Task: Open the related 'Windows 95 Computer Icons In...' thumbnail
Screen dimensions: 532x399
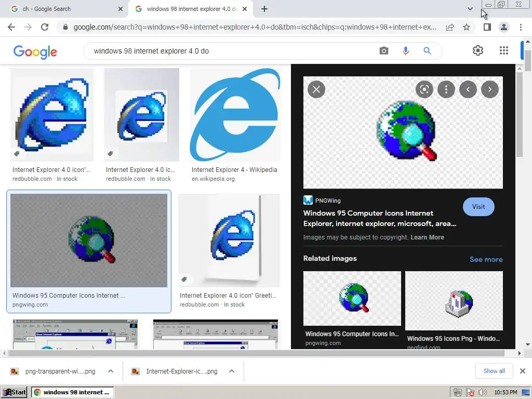Action: pyautogui.click(x=352, y=298)
